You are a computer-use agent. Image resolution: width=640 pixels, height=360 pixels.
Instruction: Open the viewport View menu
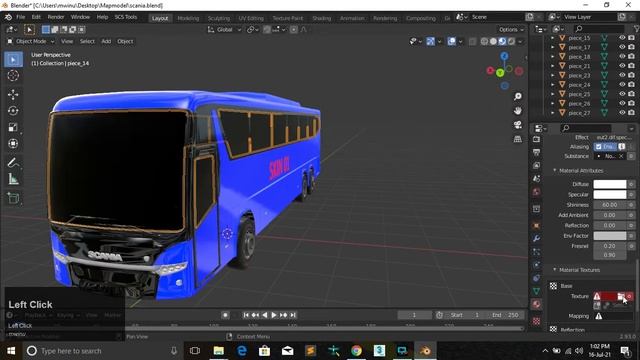[67, 41]
